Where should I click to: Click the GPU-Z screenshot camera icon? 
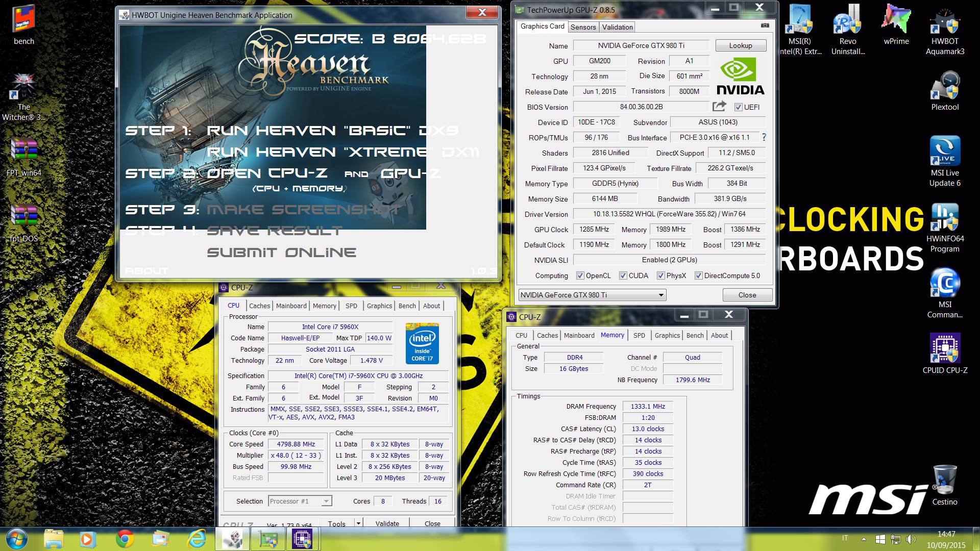point(765,26)
